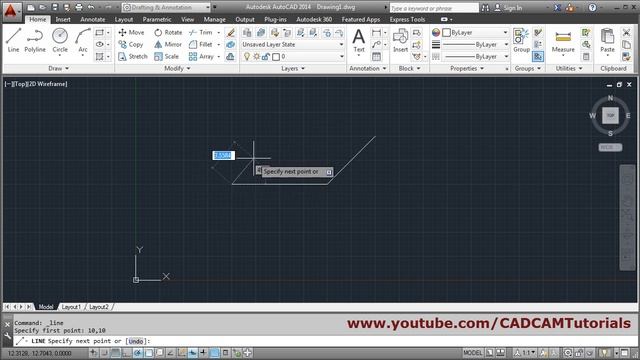The image size is (640, 360).
Task: Expand the Draw panel
Action: (58, 69)
